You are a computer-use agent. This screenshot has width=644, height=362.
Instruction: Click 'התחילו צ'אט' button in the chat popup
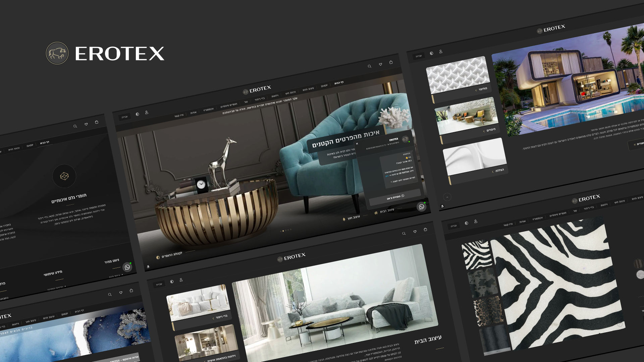(x=395, y=197)
